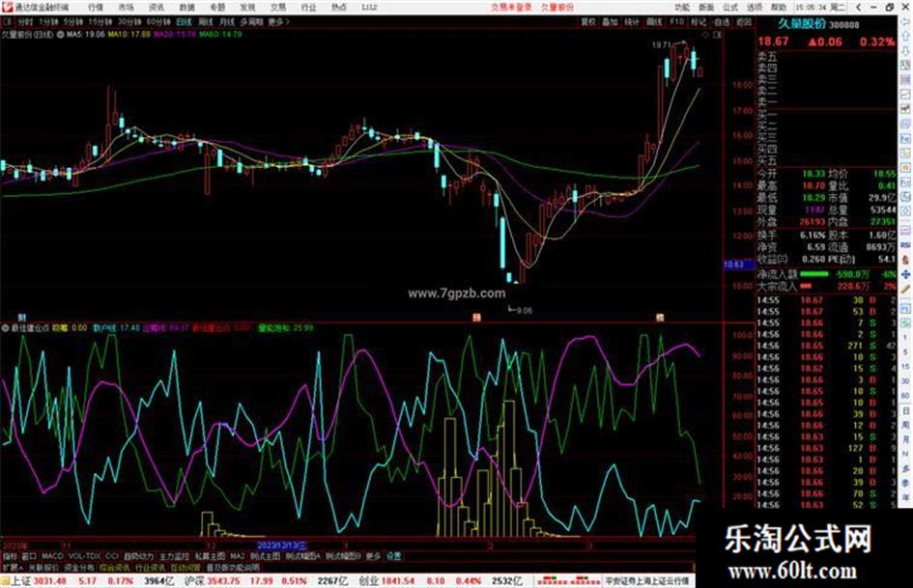
Task: Click the 自选 watchlist button
Action: 721,21
